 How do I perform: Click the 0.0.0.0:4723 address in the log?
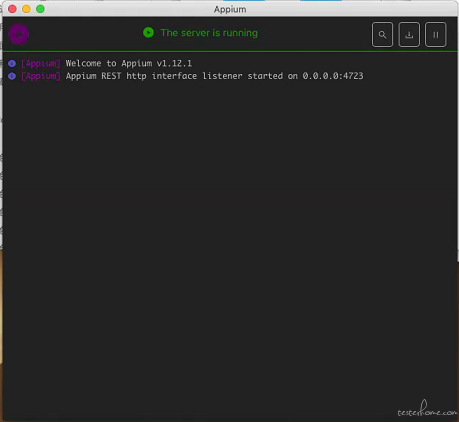coord(333,76)
